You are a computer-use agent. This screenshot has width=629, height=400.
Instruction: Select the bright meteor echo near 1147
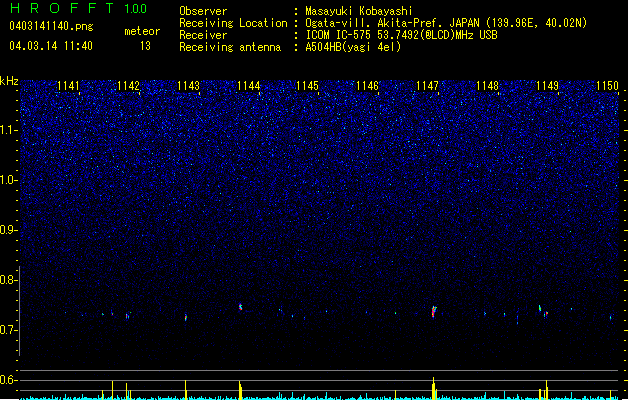click(x=434, y=312)
